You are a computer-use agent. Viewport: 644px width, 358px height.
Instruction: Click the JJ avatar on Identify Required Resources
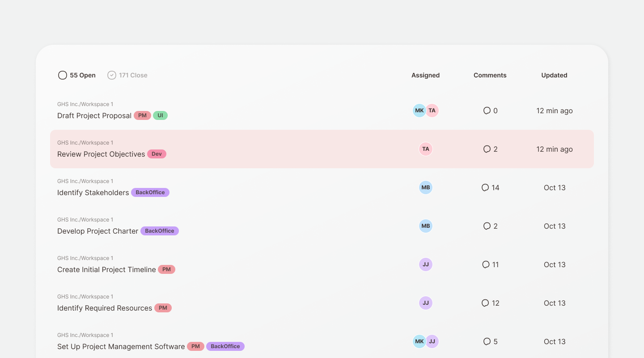click(426, 303)
